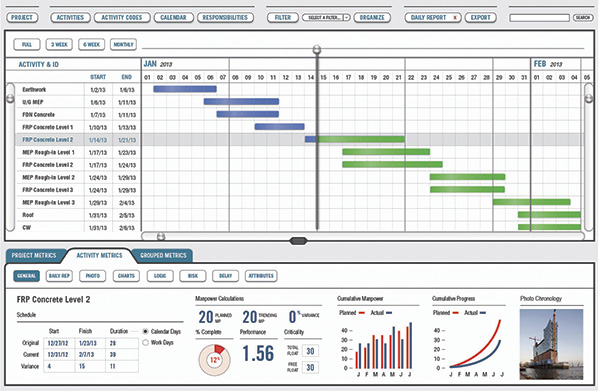600x391 pixels.
Task: Select the Work Days radio button
Action: tap(145, 342)
